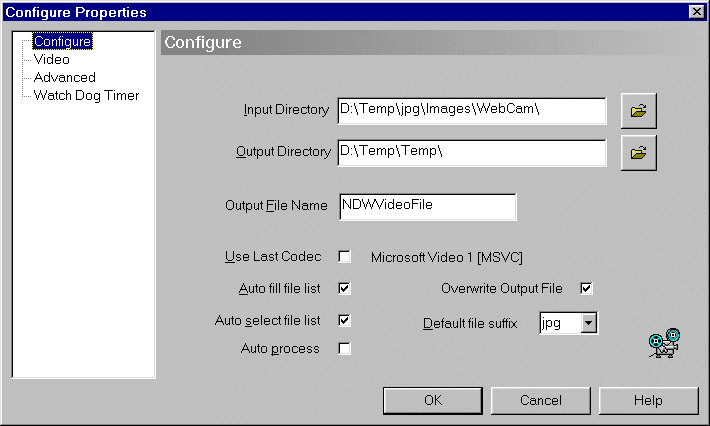Viewport: 710px width, 426px height.
Task: Browse for the Output Directory folder
Action: [x=638, y=153]
